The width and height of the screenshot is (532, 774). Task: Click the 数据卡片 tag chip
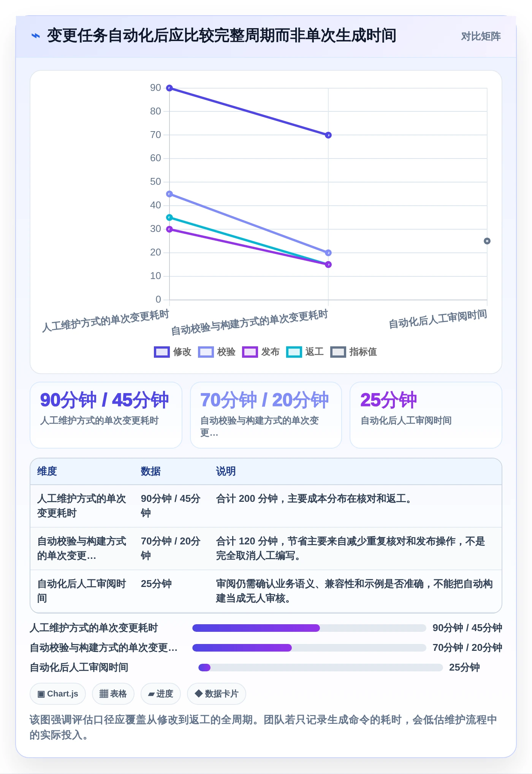click(217, 694)
